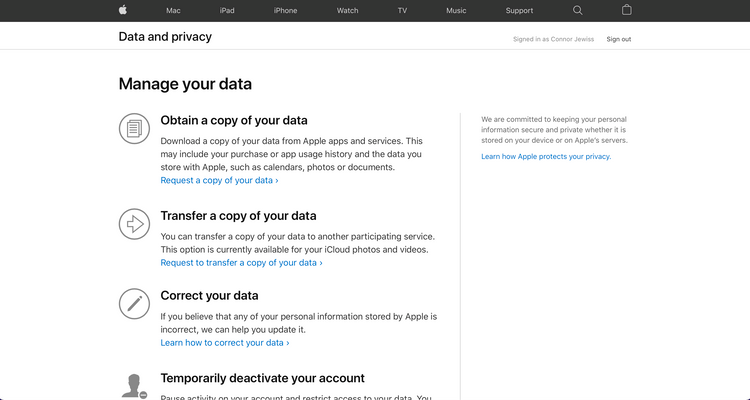This screenshot has width=750, height=400.
Task: Open the Watch menu item
Action: (x=347, y=11)
